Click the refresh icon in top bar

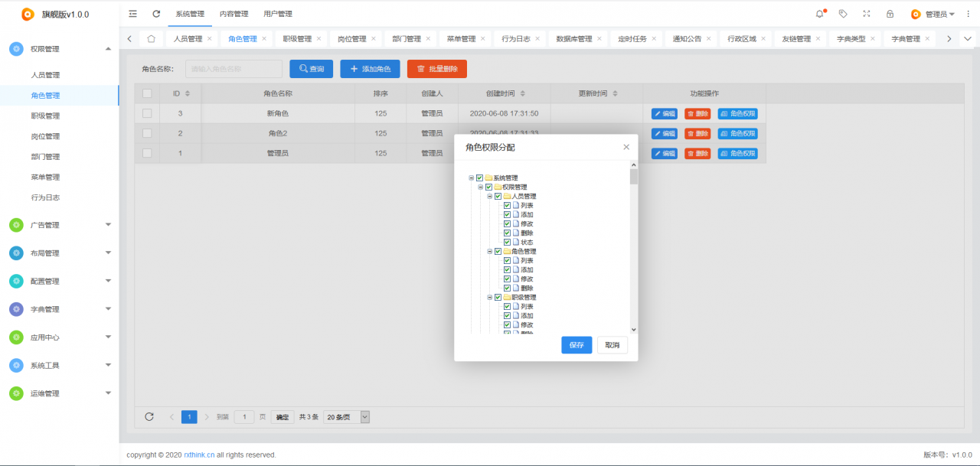[156, 14]
